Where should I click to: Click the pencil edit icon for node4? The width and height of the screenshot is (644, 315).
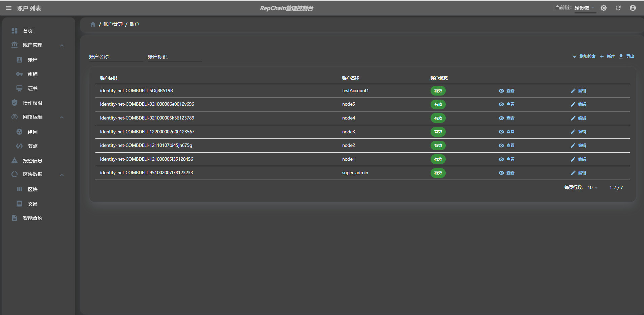[x=573, y=118]
